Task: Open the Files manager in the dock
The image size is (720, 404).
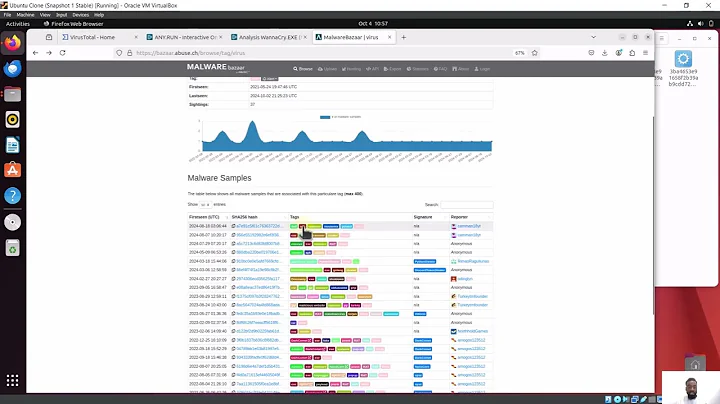Action: click(x=12, y=95)
